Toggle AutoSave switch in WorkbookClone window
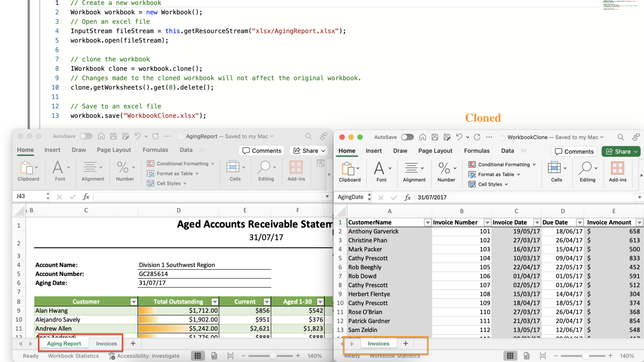Image resolution: width=644 pixels, height=362 pixels. (407, 137)
